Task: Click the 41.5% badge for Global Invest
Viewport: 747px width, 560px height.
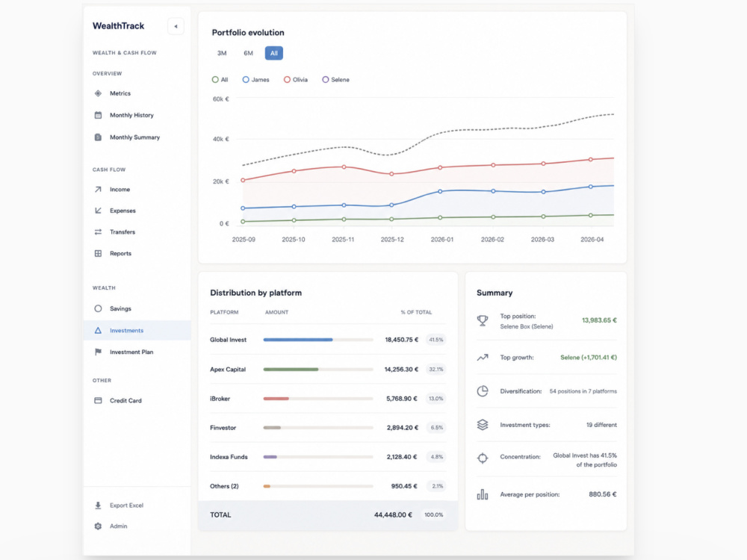Action: [436, 340]
